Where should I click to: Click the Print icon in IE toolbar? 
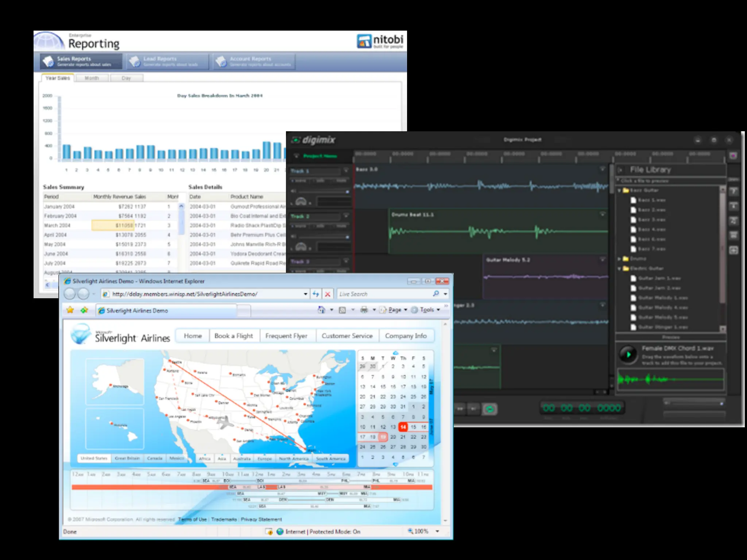(x=364, y=310)
